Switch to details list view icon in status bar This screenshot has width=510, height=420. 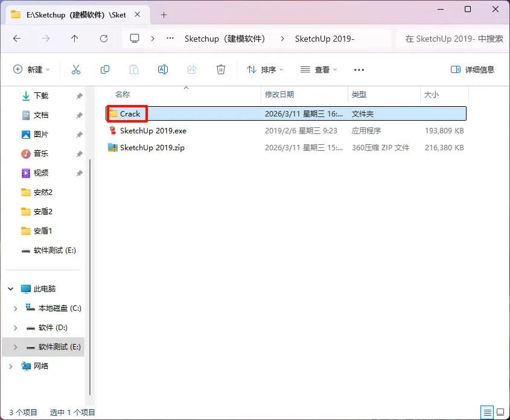tap(487, 413)
